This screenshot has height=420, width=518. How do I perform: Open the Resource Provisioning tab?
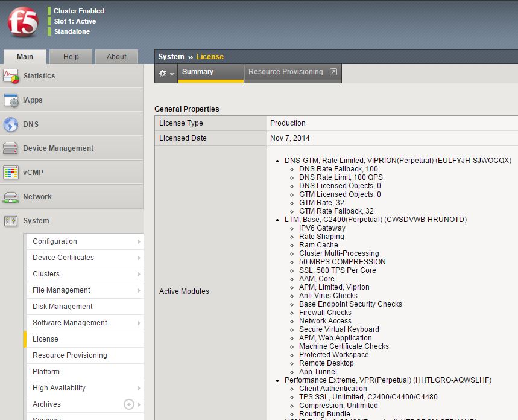292,72
